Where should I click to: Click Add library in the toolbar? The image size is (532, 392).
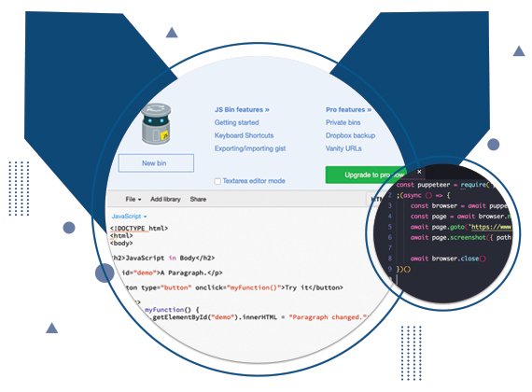point(165,199)
